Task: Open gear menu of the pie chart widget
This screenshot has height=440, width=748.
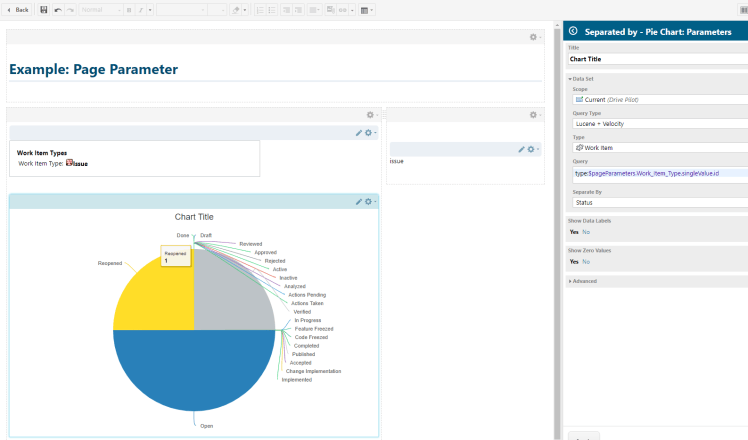Action: pyautogui.click(x=369, y=201)
